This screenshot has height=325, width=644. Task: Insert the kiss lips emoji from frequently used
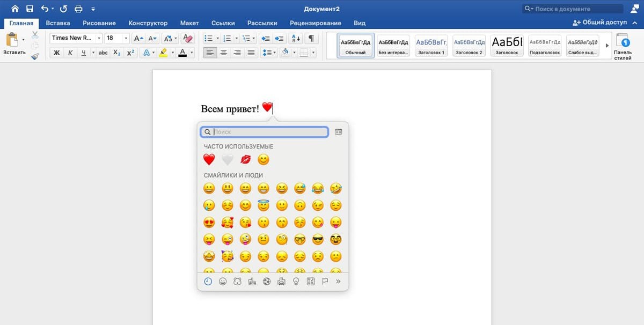(x=245, y=159)
